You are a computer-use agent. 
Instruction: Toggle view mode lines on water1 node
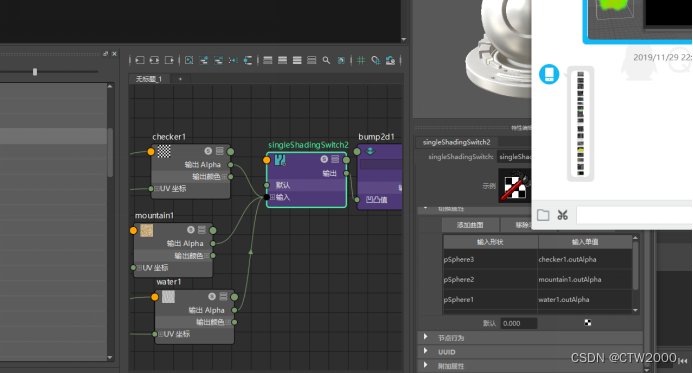click(223, 296)
